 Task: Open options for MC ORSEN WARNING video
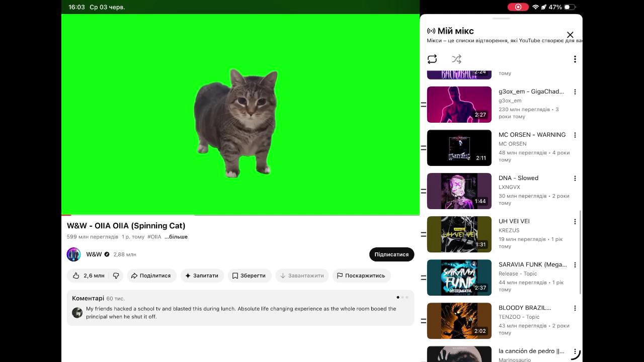tap(575, 135)
